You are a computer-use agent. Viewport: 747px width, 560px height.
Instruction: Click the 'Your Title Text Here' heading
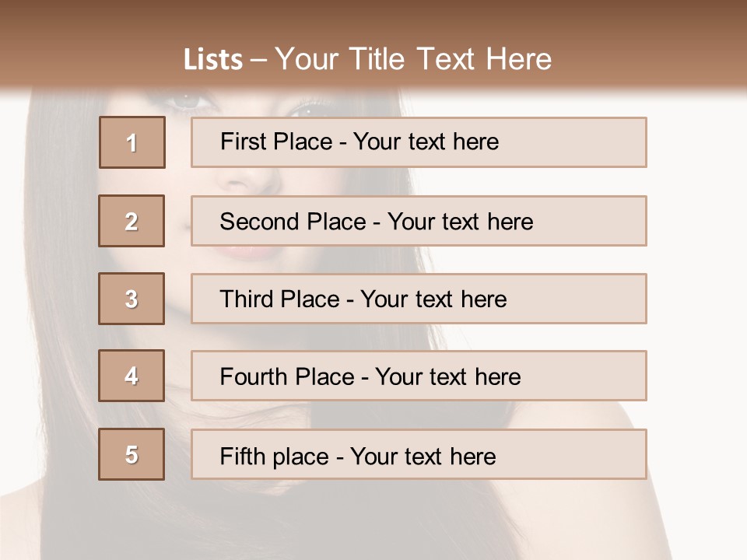413,59
